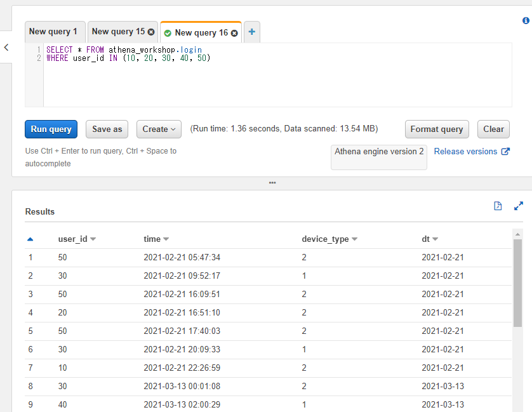Screen dimensions: 532x412
Task: Select time cell 2021-02-21 05:47:34
Action: 182,258
